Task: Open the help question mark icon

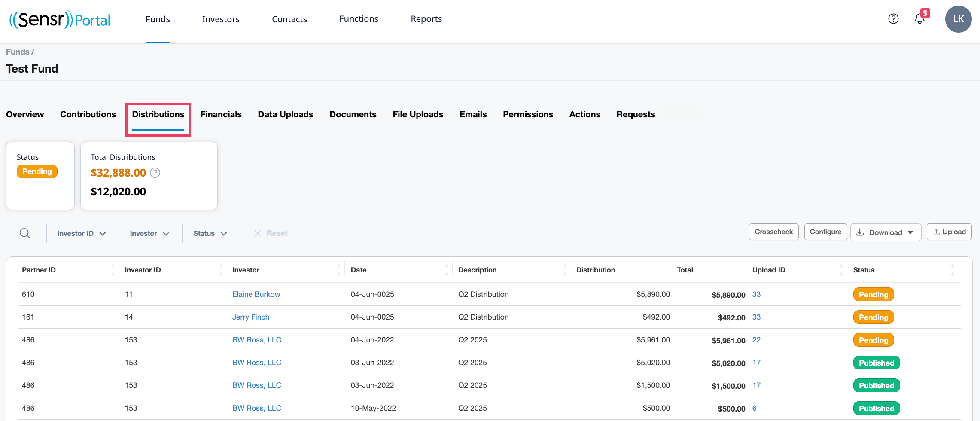Action: (x=893, y=19)
